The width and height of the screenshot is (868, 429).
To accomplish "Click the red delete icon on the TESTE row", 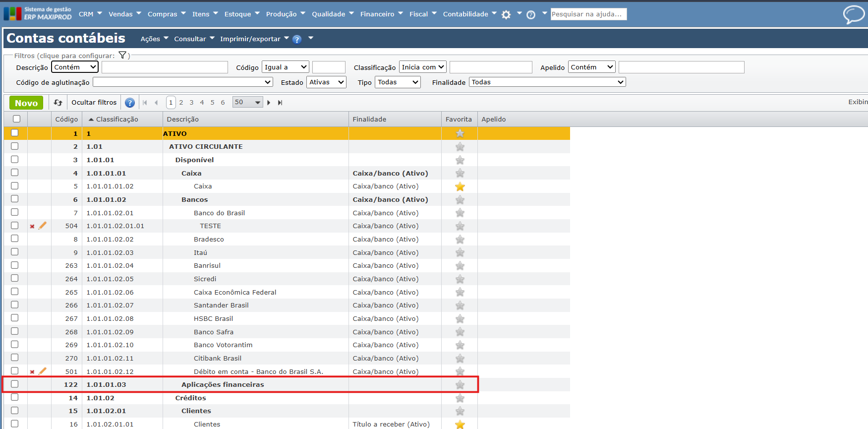I will (x=32, y=226).
